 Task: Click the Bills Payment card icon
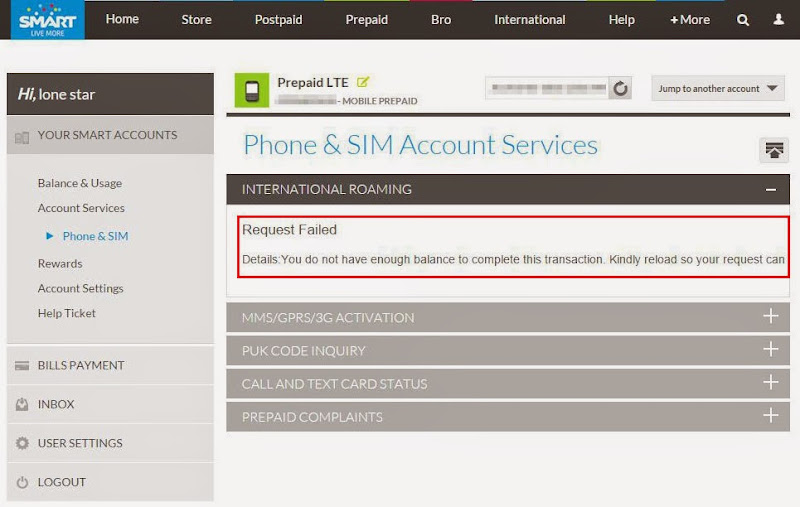pos(22,365)
